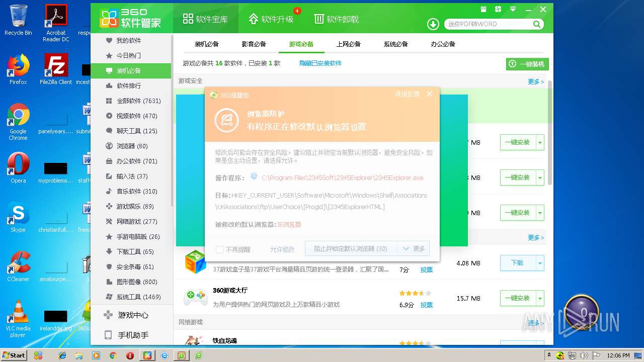Select the 办公必备 sub-tab
Image resolution: width=644 pixels, height=362 pixels.
(x=443, y=44)
